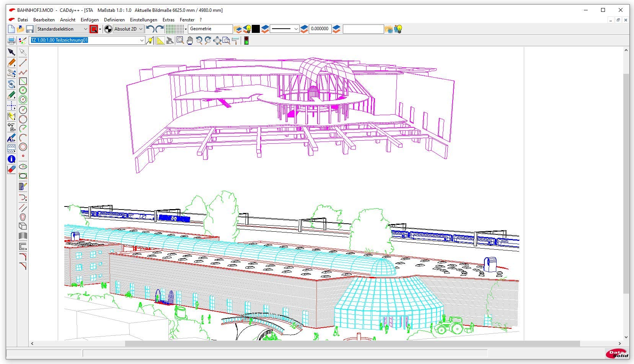The image size is (634, 364).
Task: Click the black color swatch
Action: [x=256, y=29]
